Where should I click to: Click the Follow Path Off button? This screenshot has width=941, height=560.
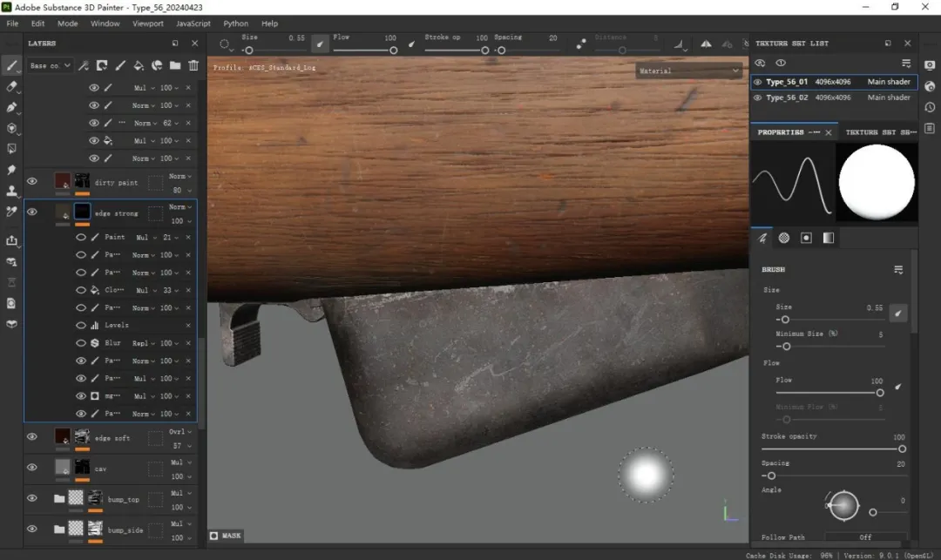coord(865,537)
